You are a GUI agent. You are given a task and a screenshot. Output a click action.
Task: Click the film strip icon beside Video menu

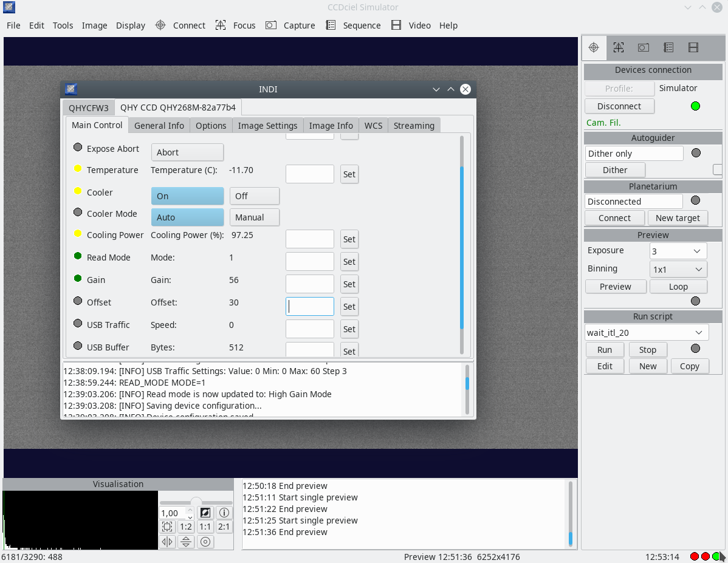click(396, 25)
